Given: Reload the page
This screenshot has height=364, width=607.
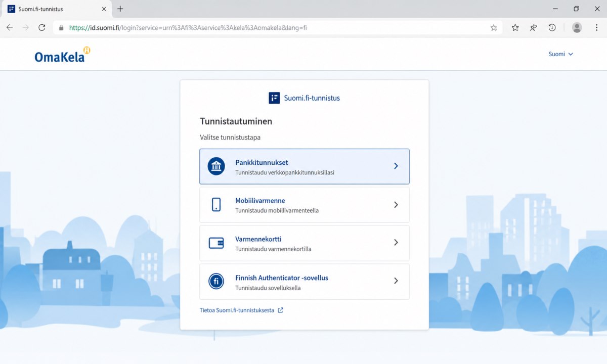Looking at the screenshot, I should pos(42,28).
